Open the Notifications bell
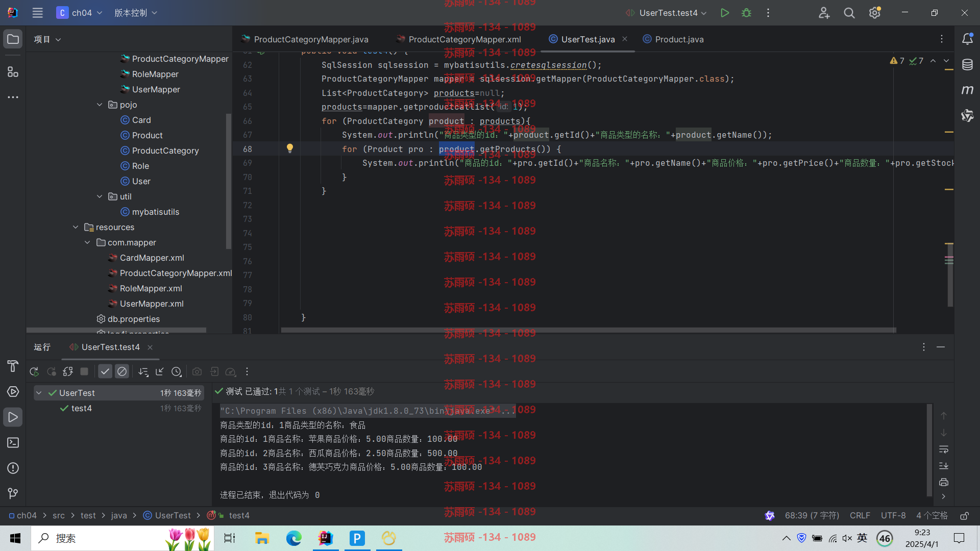Viewport: 980px width, 551px height. 967,39
